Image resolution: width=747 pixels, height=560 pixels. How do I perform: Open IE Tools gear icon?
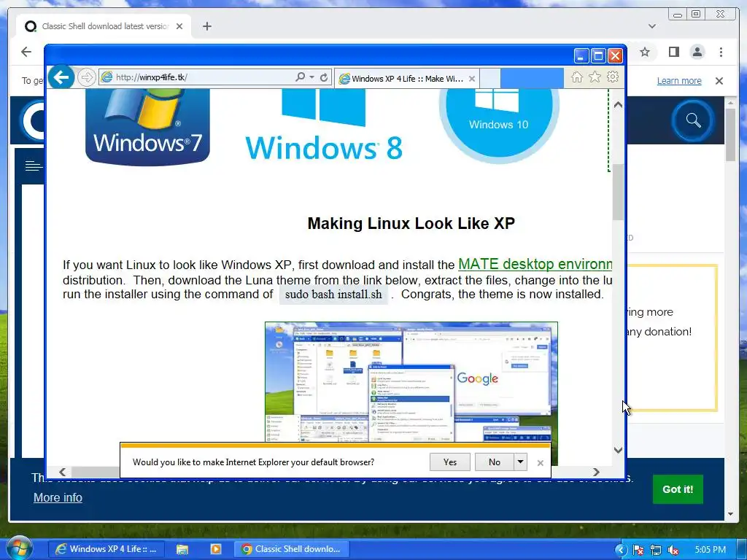click(x=613, y=77)
